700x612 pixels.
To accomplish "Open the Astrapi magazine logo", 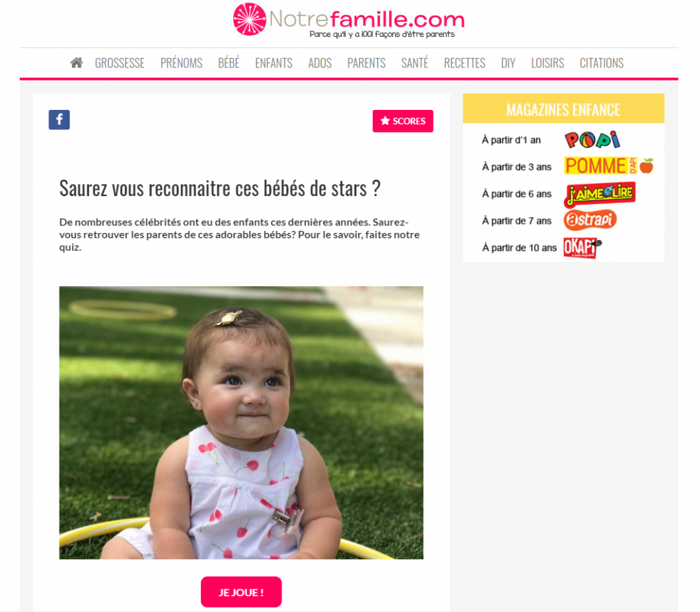I will [x=590, y=220].
